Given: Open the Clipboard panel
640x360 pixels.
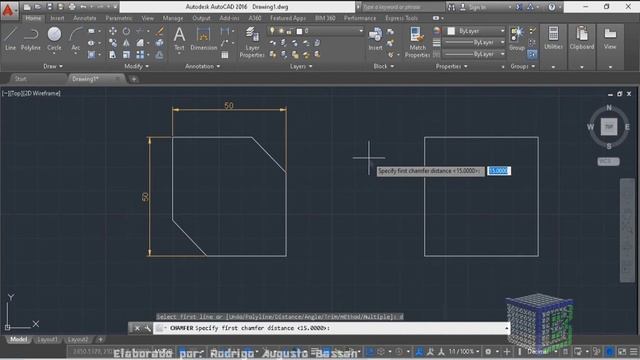Looking at the screenshot, I should (582, 39).
